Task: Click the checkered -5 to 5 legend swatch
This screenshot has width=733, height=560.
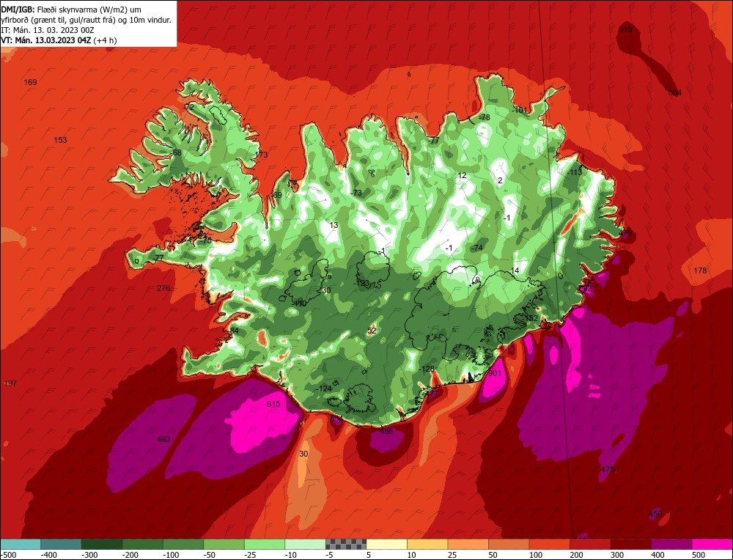Action: click(346, 544)
